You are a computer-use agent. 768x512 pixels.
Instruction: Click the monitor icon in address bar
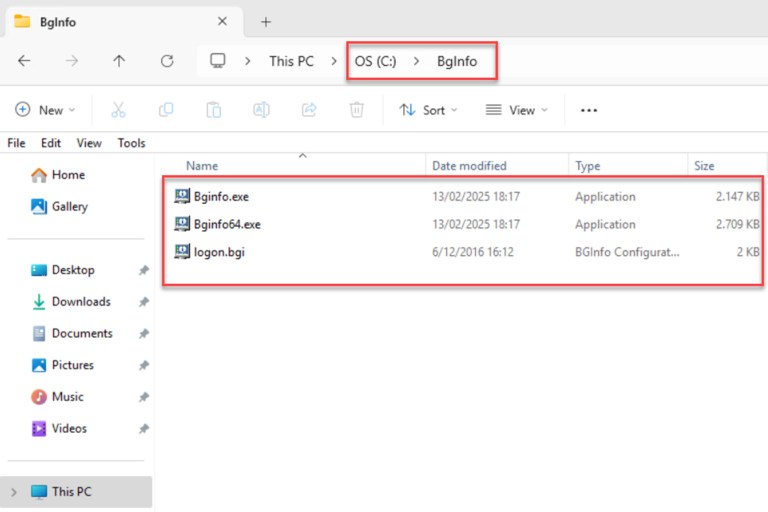pos(217,61)
